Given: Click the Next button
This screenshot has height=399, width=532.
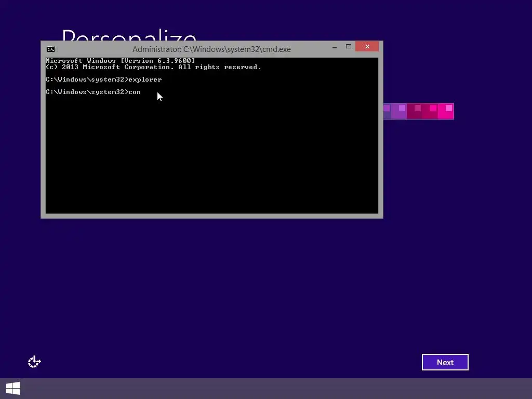Looking at the screenshot, I should [x=445, y=362].
